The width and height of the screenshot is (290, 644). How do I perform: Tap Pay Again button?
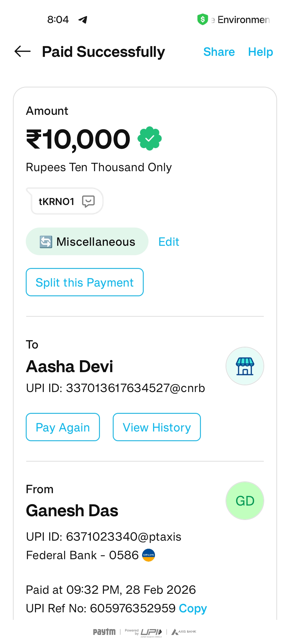click(63, 427)
